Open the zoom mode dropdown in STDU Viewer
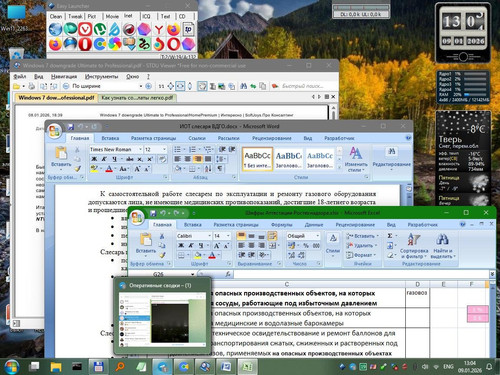 click(141, 86)
